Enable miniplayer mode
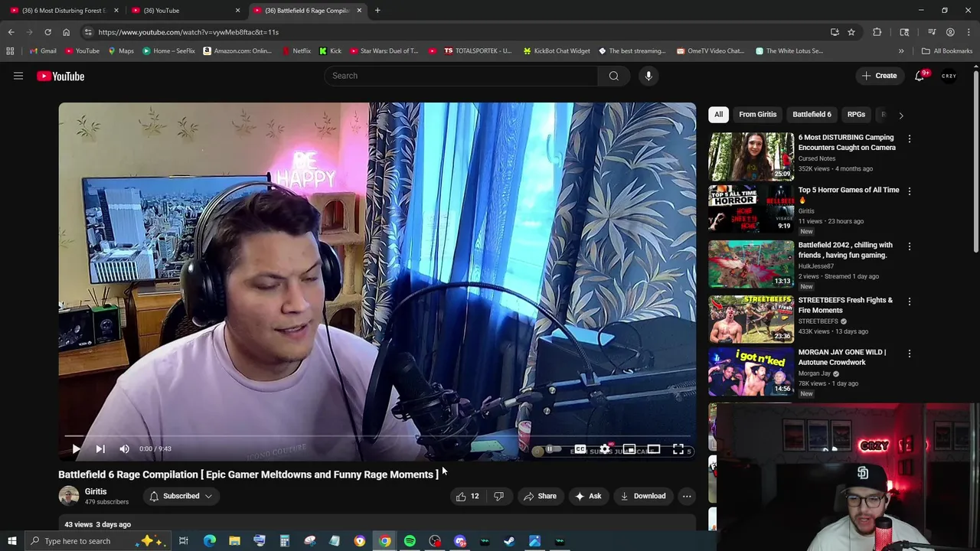This screenshot has width=980, height=551. click(x=629, y=450)
